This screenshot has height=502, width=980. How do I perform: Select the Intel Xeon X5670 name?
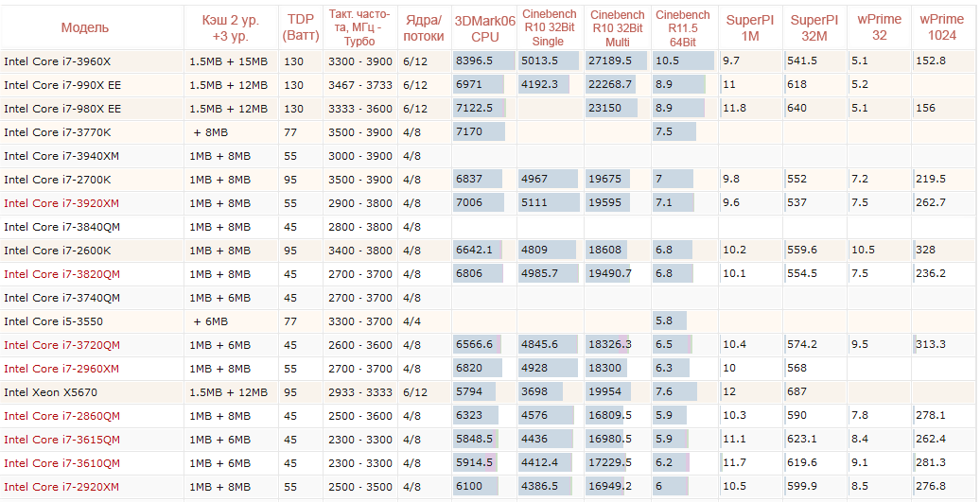(x=51, y=392)
